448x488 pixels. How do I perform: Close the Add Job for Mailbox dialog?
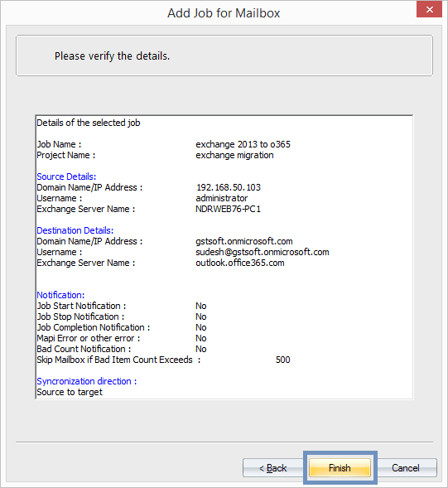click(429, 9)
